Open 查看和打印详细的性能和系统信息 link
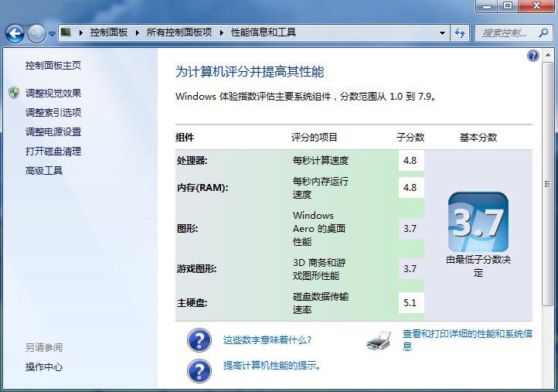The width and height of the screenshot is (558, 392). coord(468,340)
